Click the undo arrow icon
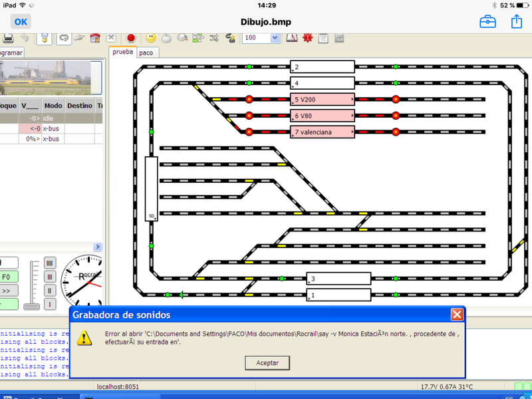Screen dimensions: 532x399 tap(25, 38)
